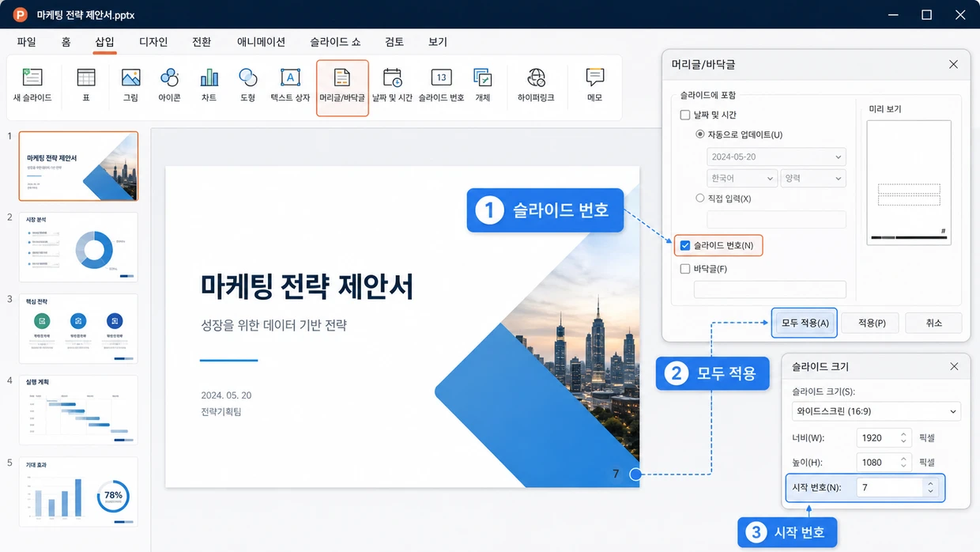This screenshot has width=980, height=552.
Task: Open the 한국어 language dropdown
Action: click(741, 179)
